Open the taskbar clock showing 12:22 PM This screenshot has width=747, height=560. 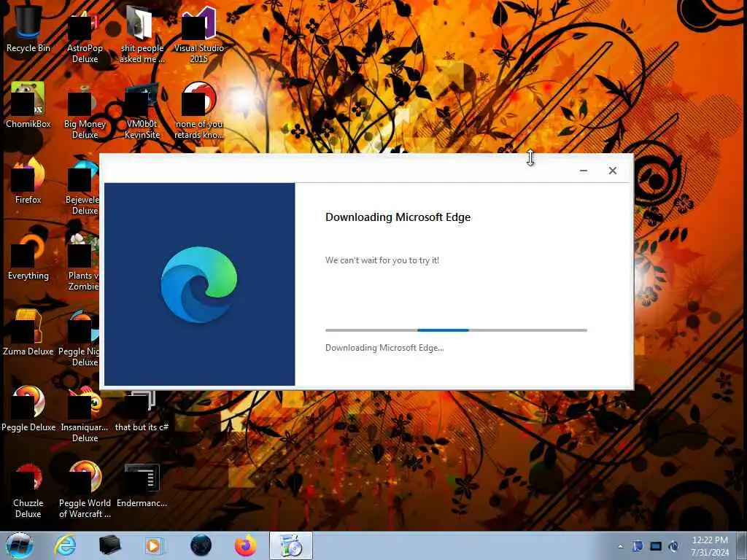[710, 546]
